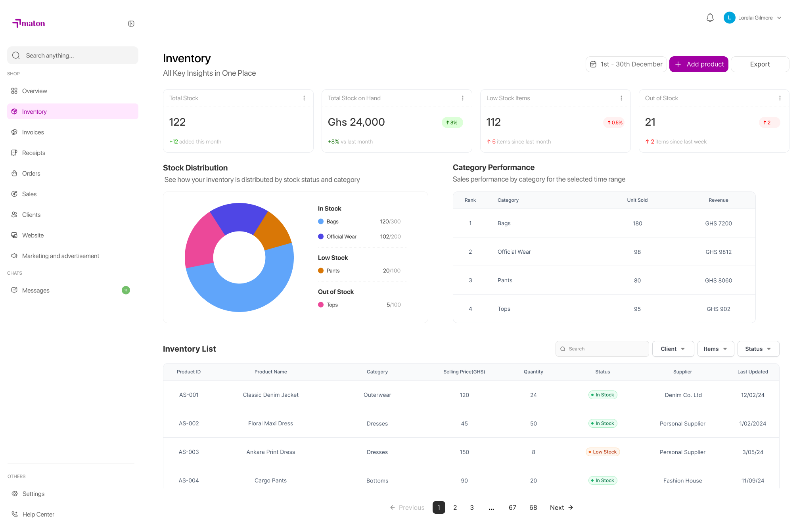Collapse the sidebar panel icon

tap(131, 24)
